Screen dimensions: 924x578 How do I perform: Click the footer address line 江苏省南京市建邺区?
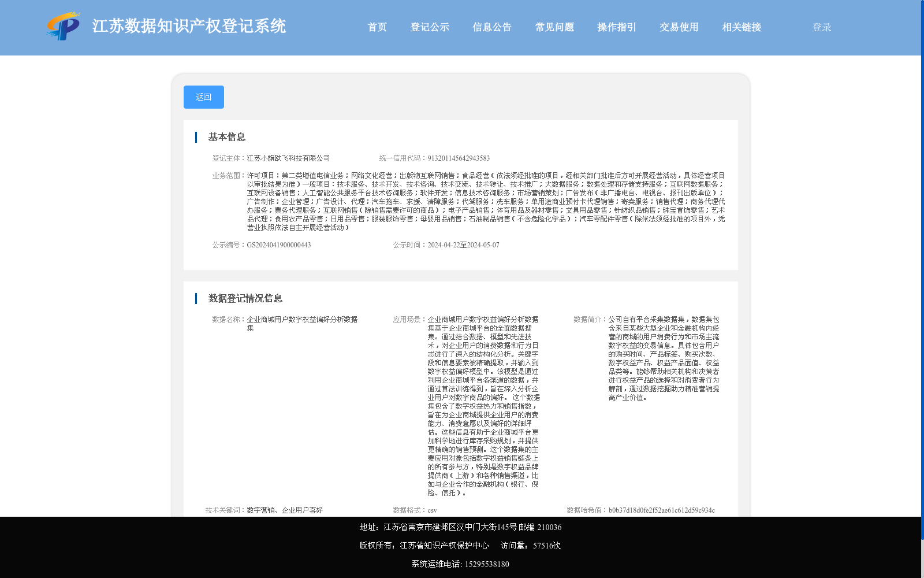pos(460,527)
